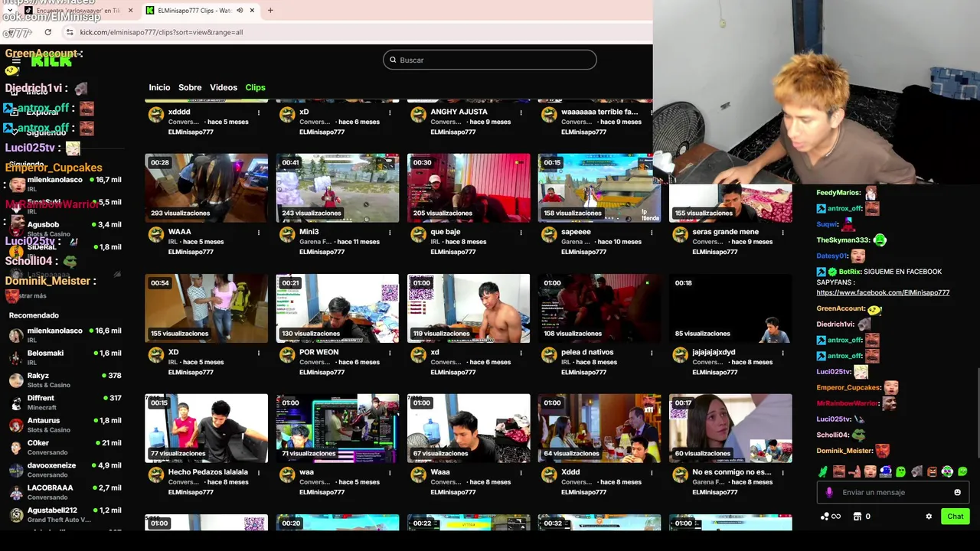Click the green KICK logo
This screenshot has height=551, width=980.
click(52, 61)
